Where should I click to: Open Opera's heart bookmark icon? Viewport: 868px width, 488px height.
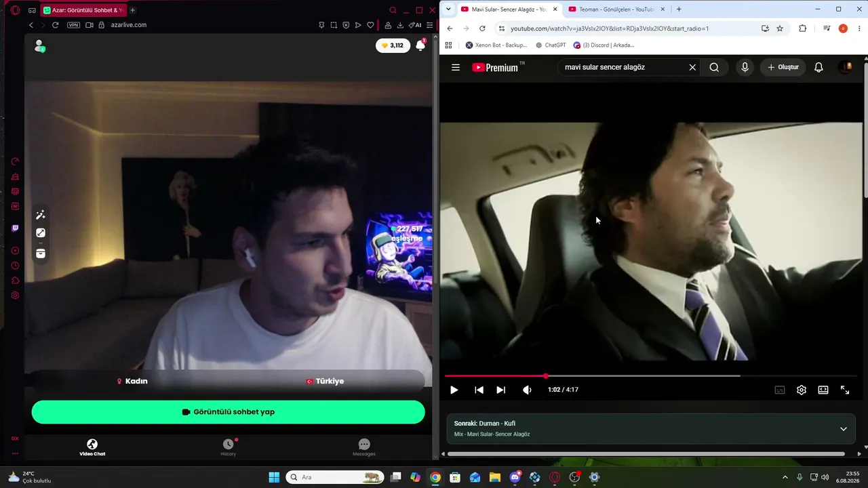pyautogui.click(x=370, y=25)
